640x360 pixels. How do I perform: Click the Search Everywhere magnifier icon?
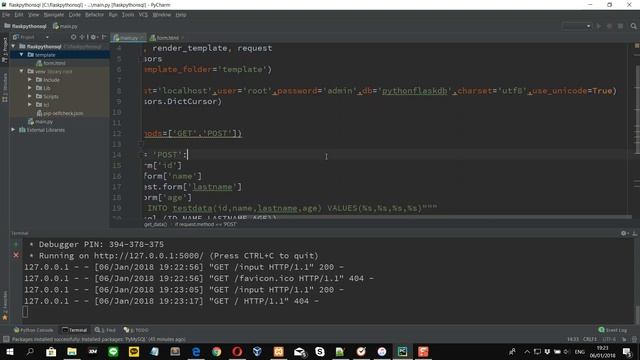coord(633,26)
